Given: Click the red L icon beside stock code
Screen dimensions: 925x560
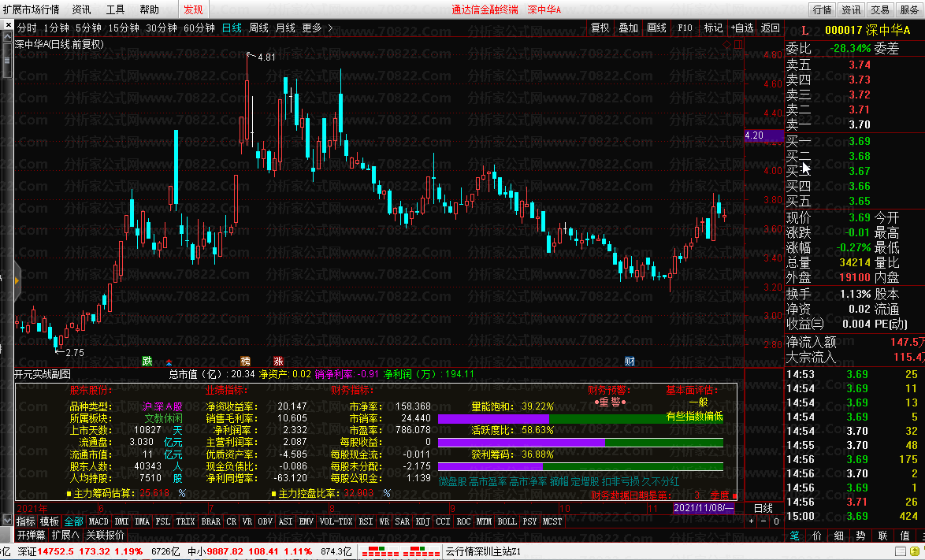Looking at the screenshot, I should coord(804,30).
